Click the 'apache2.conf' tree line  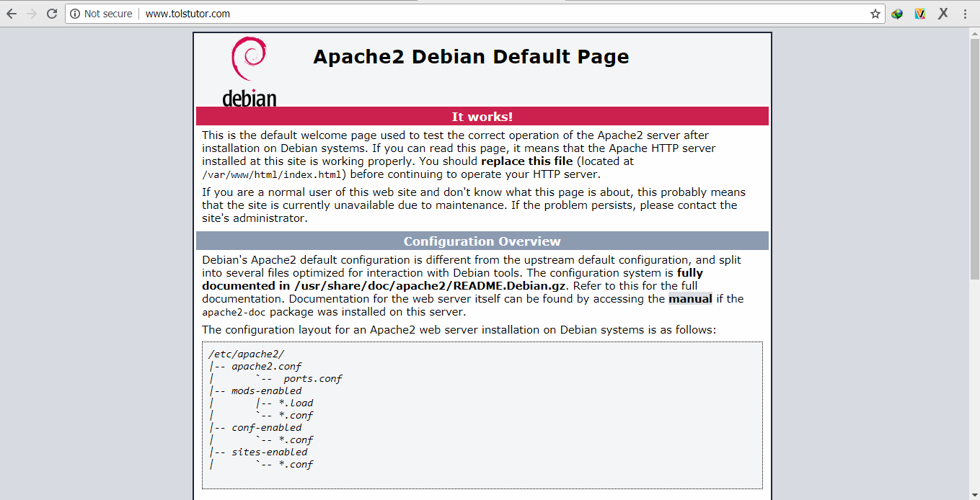point(266,366)
